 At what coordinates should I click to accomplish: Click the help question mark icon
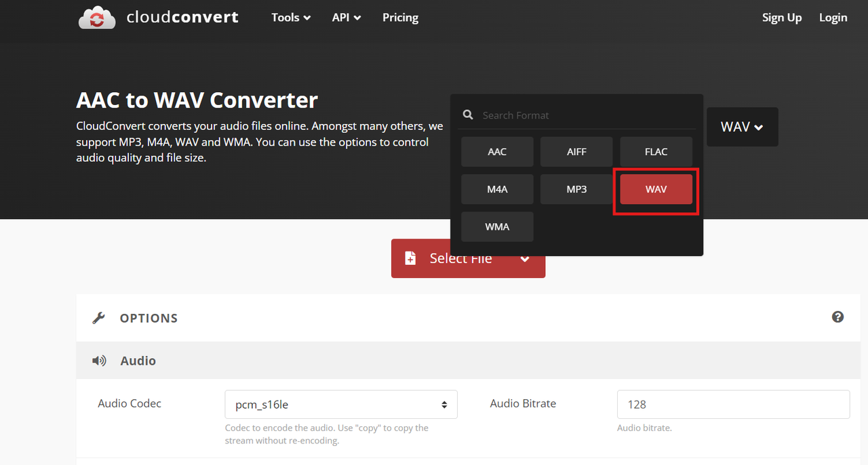(838, 317)
